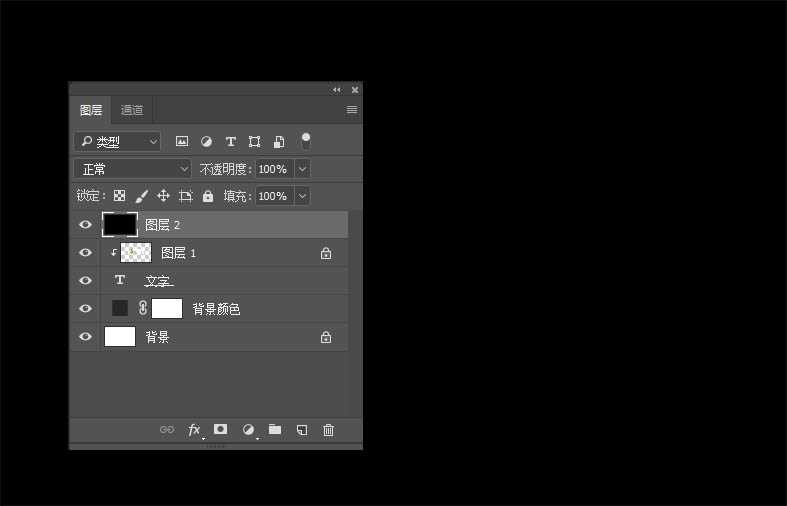Switch to the 通道 tab
This screenshot has height=506, width=787.
132,110
